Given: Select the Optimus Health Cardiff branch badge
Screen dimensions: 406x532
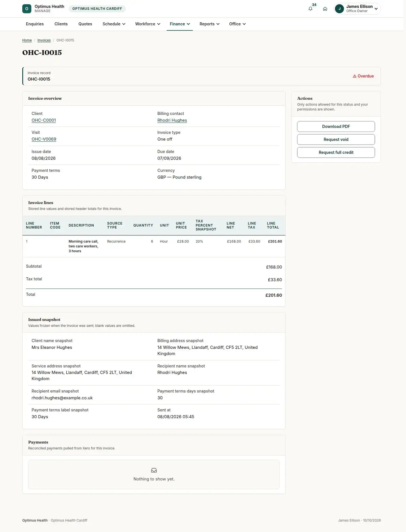Looking at the screenshot, I should [x=97, y=9].
